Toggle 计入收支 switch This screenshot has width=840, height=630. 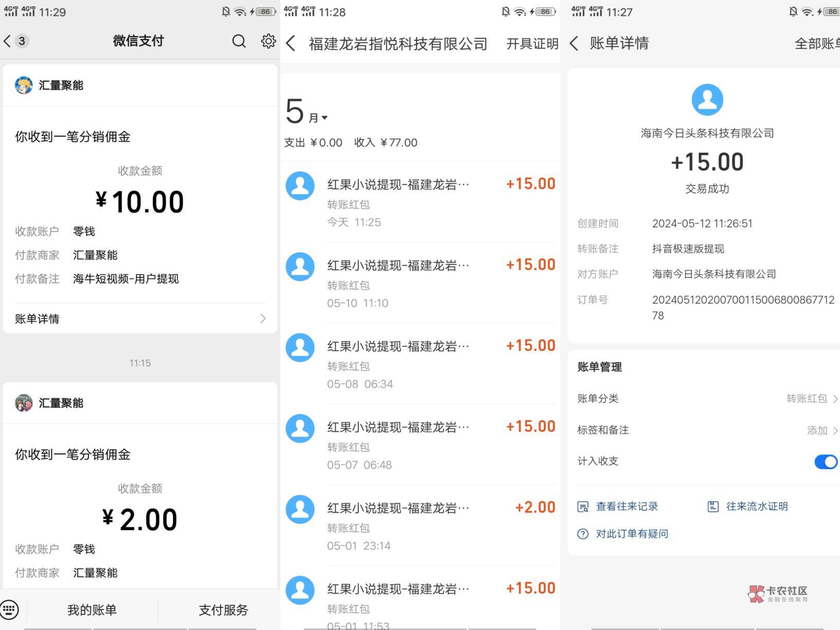coord(826,462)
